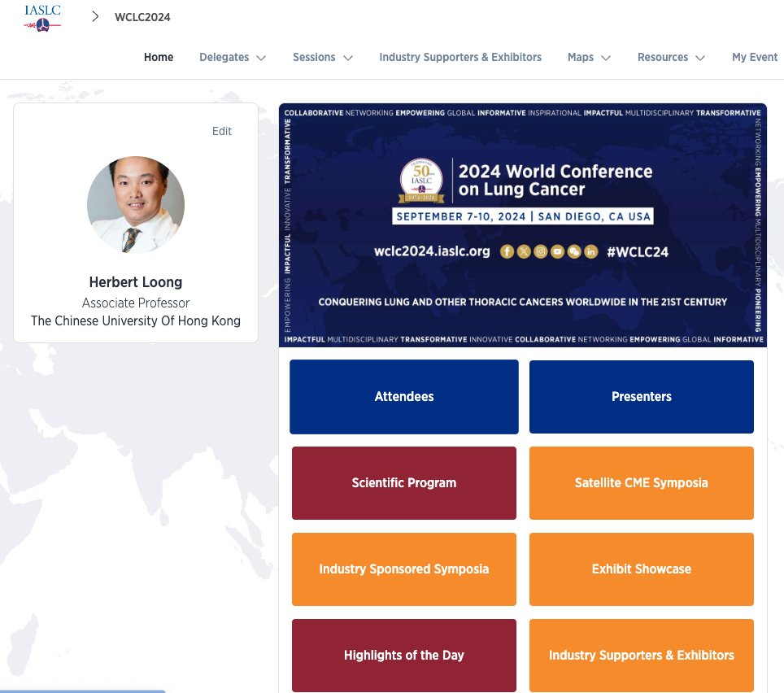Expand the Resources dropdown chevron

click(700, 58)
